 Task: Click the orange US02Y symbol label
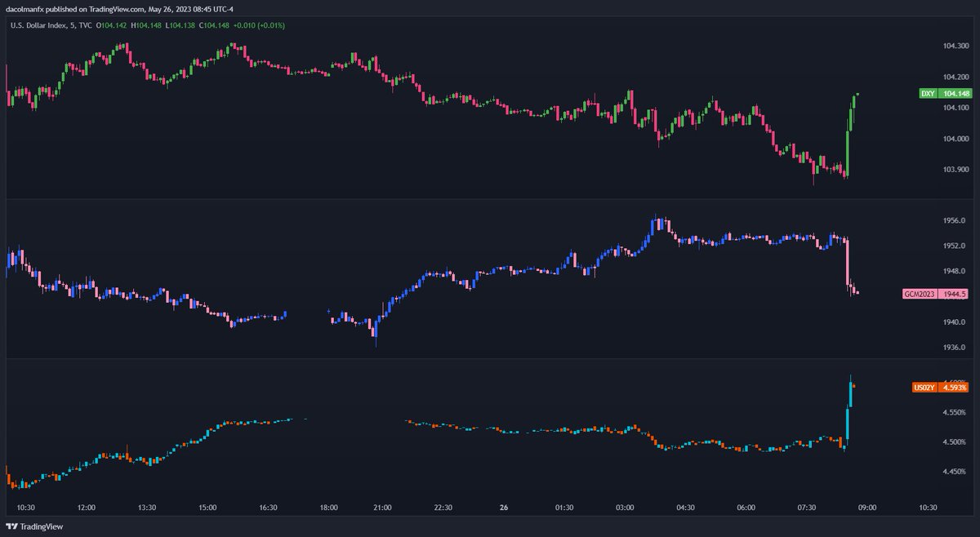tap(924, 388)
